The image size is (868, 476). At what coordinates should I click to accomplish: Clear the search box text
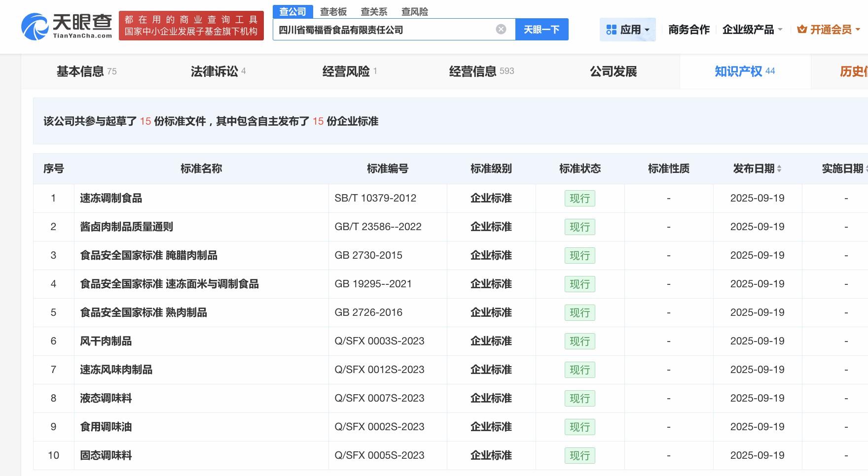501,30
